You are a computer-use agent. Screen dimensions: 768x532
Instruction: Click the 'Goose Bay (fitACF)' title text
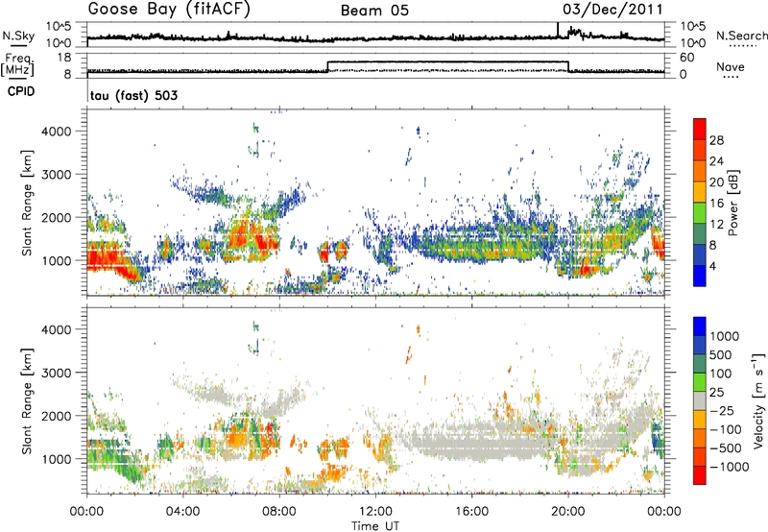169,10
